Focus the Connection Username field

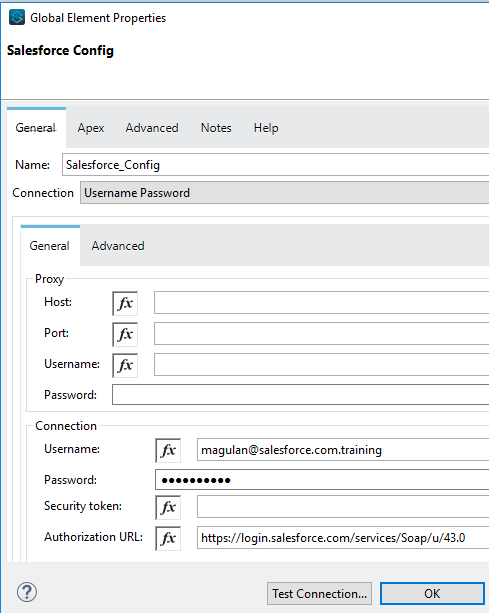coord(343,450)
